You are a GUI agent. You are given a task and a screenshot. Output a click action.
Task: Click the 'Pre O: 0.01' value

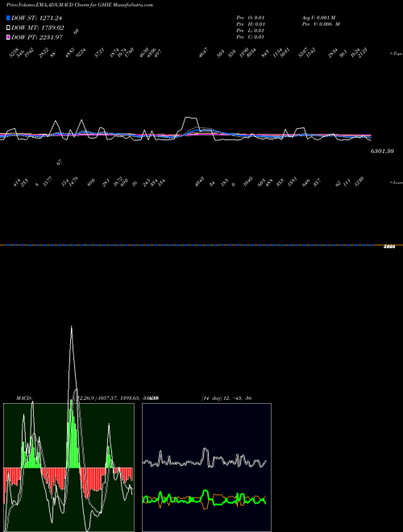[251, 18]
